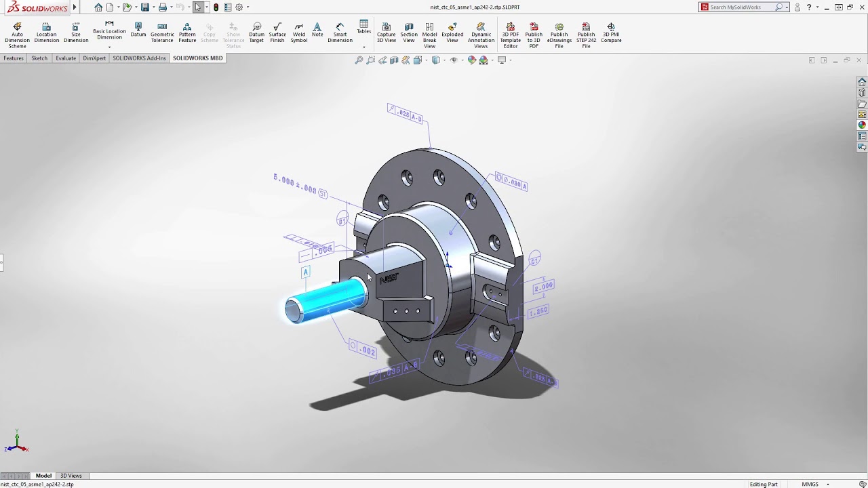Expand Basic Location Dimension dropdown arrow
The image size is (868, 488).
109,47
